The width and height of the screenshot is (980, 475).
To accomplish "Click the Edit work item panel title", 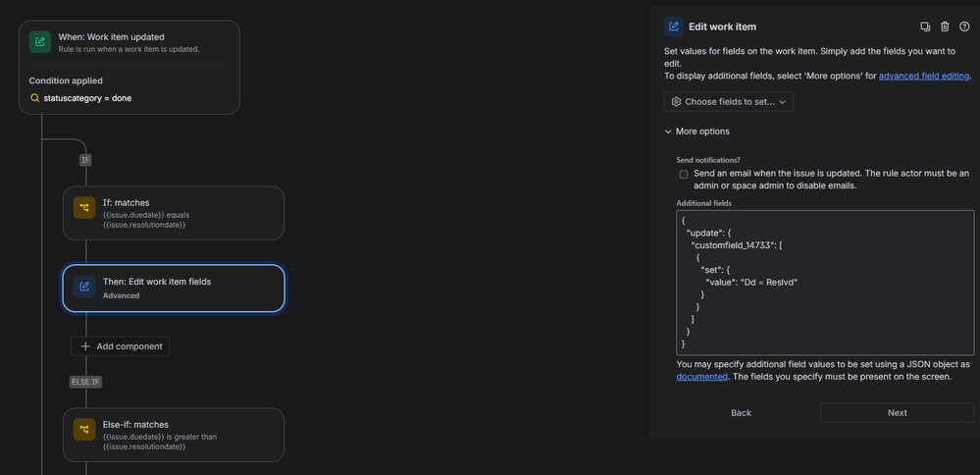I will [723, 26].
